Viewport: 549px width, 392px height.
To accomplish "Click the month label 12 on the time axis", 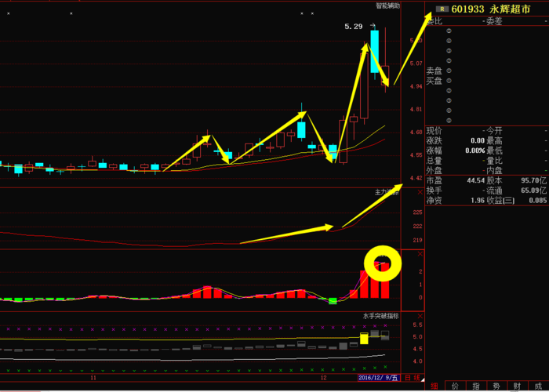I will click(x=323, y=378).
